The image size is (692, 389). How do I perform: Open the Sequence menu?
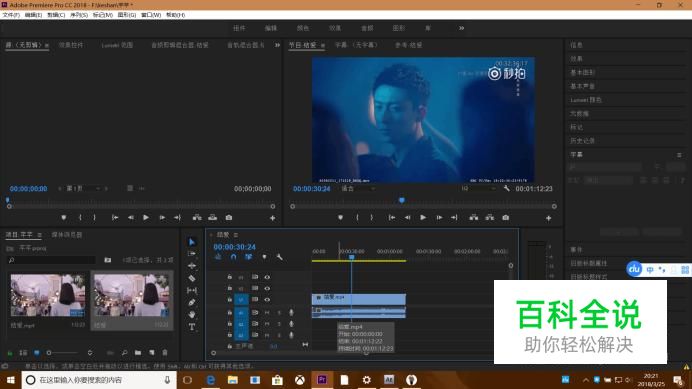click(x=79, y=15)
